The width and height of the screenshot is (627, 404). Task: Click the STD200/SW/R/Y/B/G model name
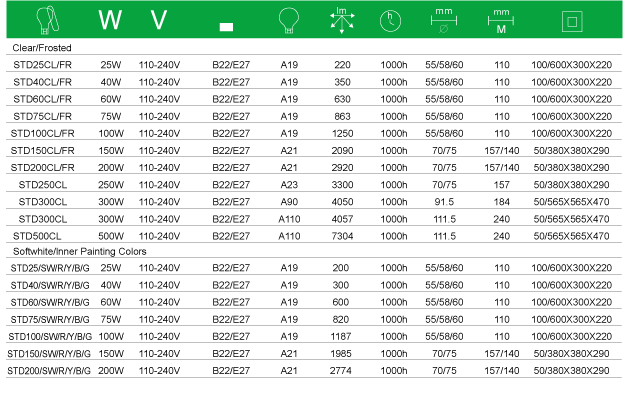click(49, 370)
